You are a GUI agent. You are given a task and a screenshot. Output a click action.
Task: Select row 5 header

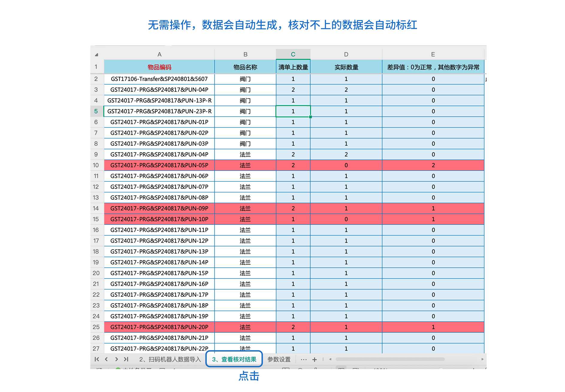pos(96,111)
